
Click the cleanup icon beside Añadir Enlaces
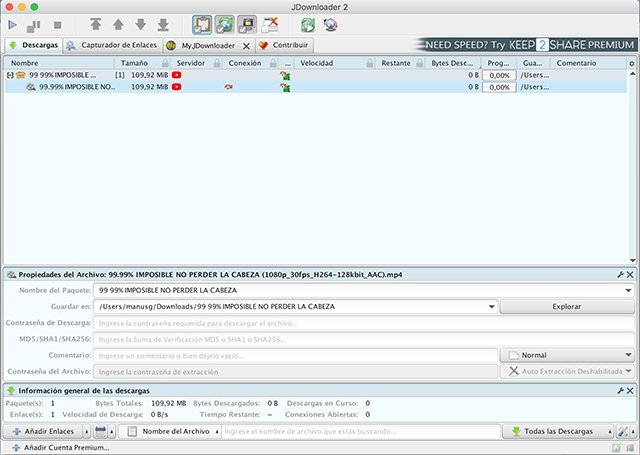(100, 431)
